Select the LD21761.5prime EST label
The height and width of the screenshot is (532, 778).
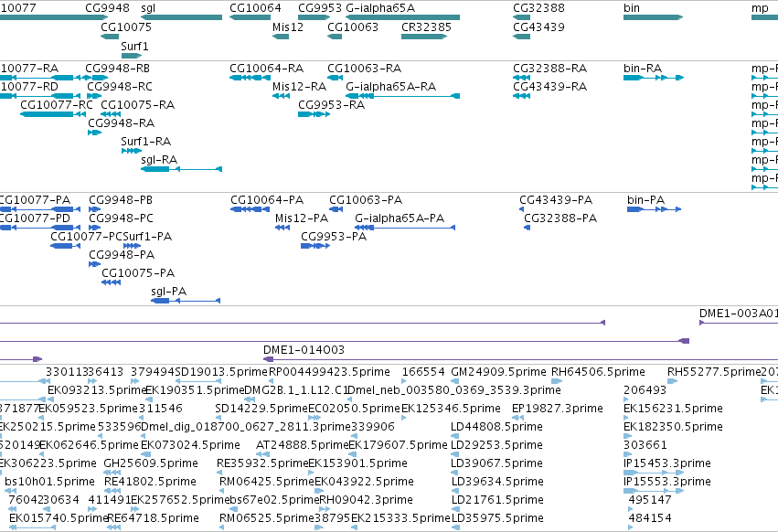pyautogui.click(x=497, y=500)
